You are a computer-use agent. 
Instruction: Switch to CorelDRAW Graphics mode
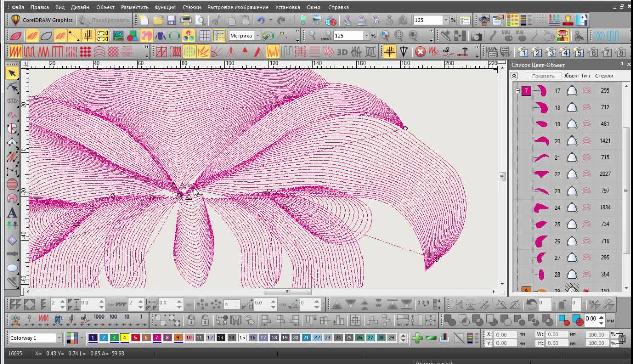[42, 20]
